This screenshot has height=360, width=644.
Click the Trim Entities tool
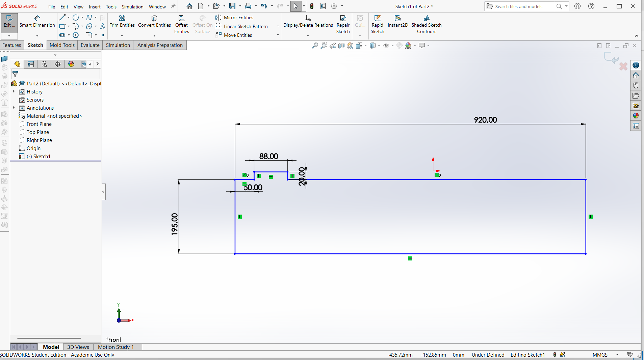tap(122, 22)
